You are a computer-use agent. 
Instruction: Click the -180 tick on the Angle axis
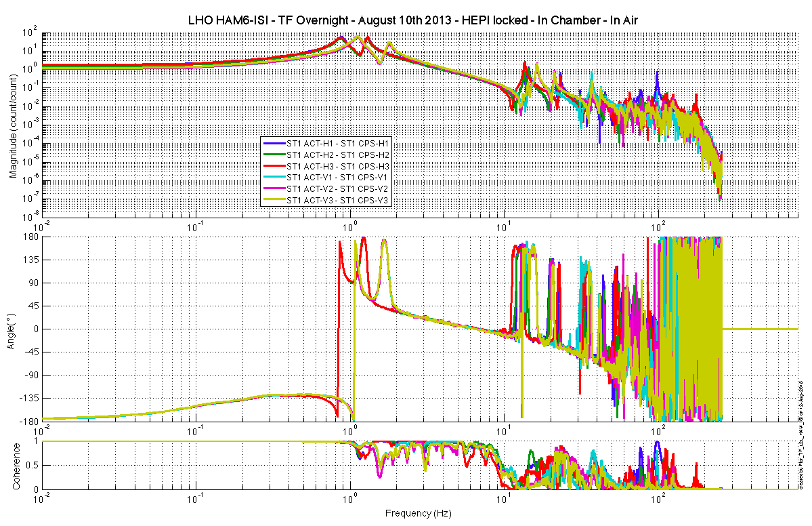click(30, 421)
